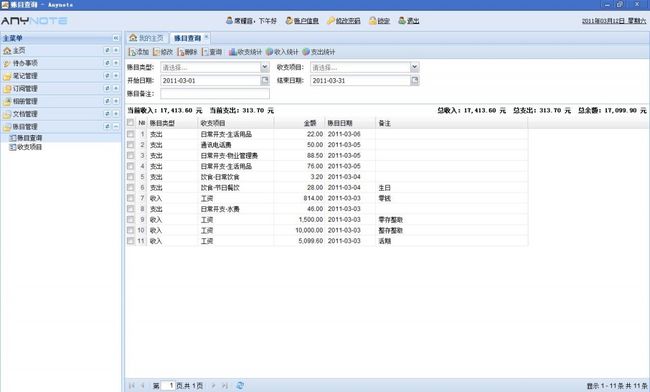Check row 2 通讯电话费 50.00
The width and height of the screenshot is (650, 392).
point(131,145)
